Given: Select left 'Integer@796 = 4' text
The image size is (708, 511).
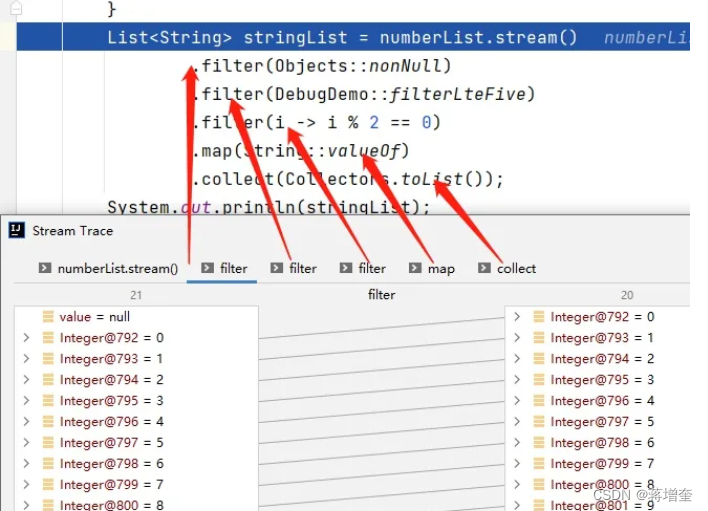Looking at the screenshot, I should tap(112, 422).
